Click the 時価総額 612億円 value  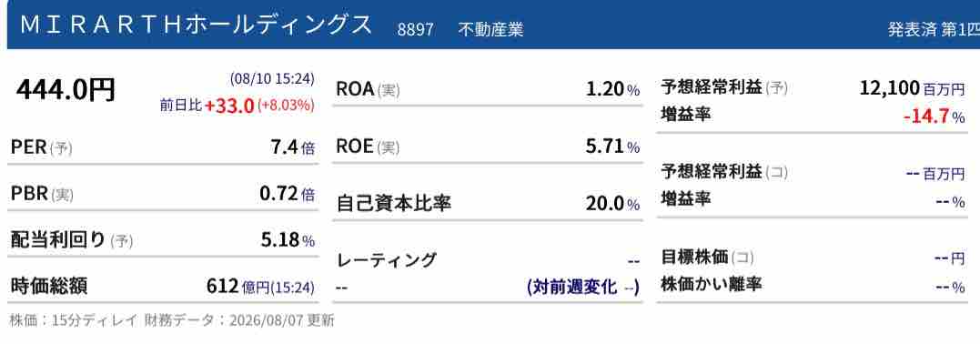click(x=260, y=287)
